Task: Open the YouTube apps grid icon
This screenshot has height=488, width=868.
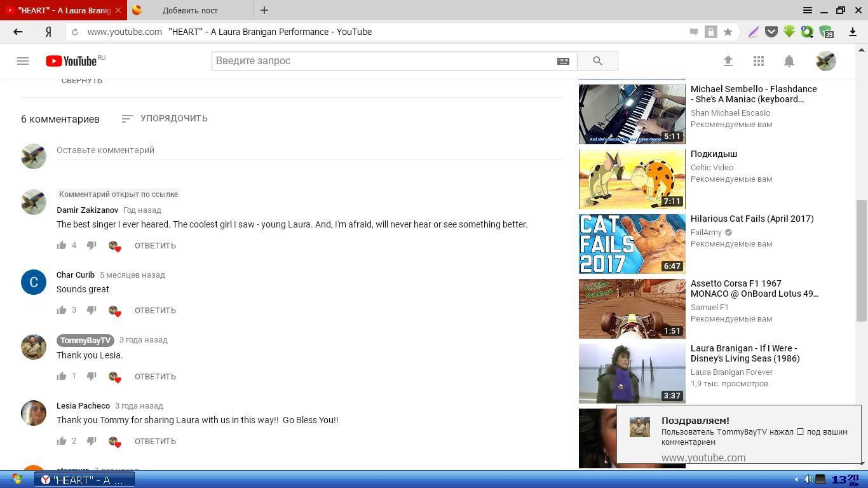Action: [x=759, y=61]
